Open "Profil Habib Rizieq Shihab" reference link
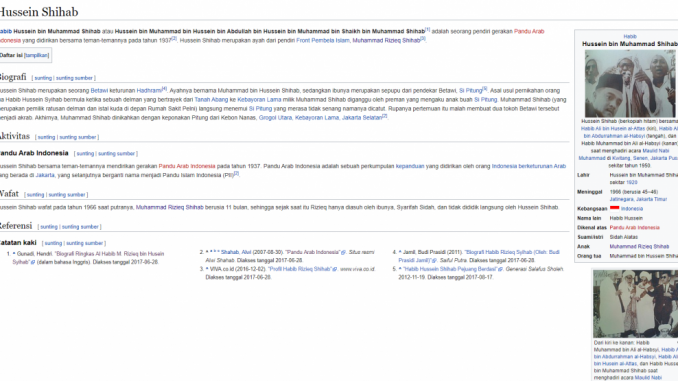Viewport: 678px width, 381px height. click(x=300, y=269)
